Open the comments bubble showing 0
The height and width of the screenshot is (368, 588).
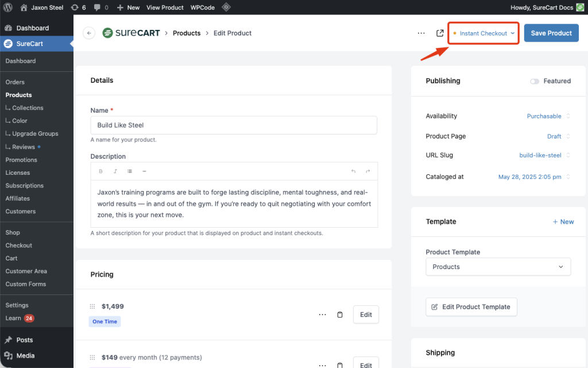coord(101,7)
